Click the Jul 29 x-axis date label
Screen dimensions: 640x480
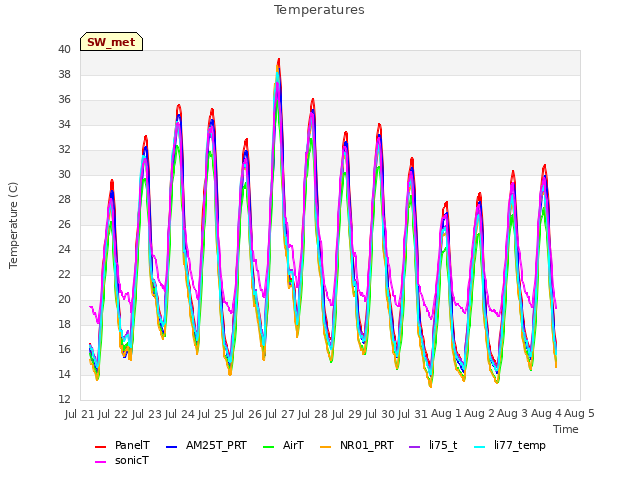pos(346,414)
